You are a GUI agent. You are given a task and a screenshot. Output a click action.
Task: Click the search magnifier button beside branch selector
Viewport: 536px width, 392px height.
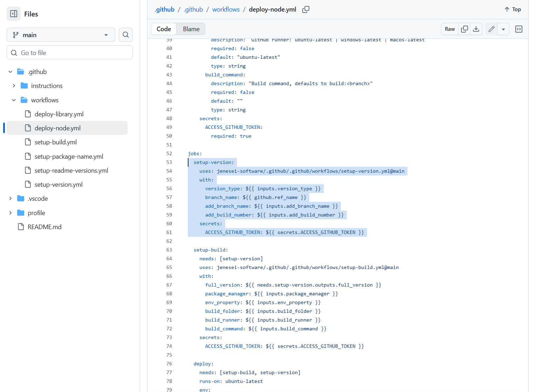coord(126,35)
